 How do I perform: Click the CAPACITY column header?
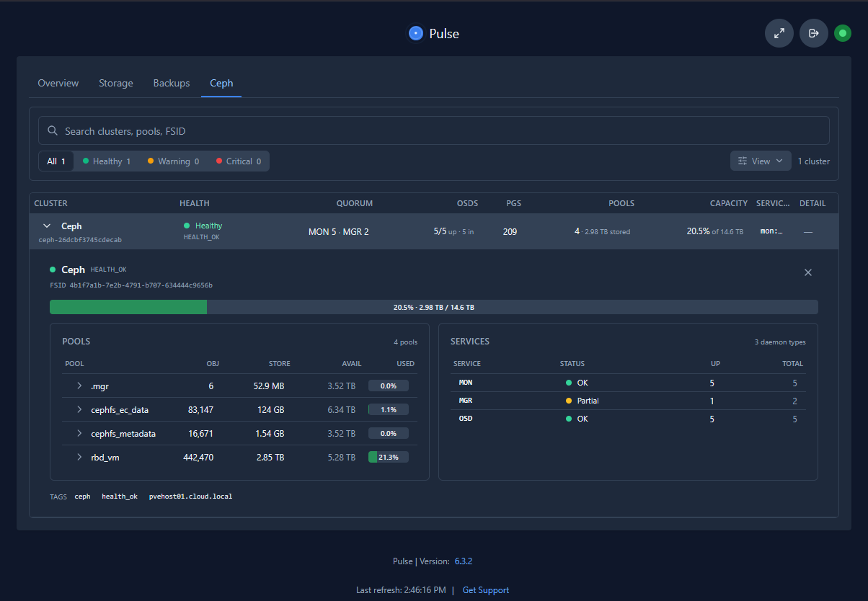click(728, 203)
